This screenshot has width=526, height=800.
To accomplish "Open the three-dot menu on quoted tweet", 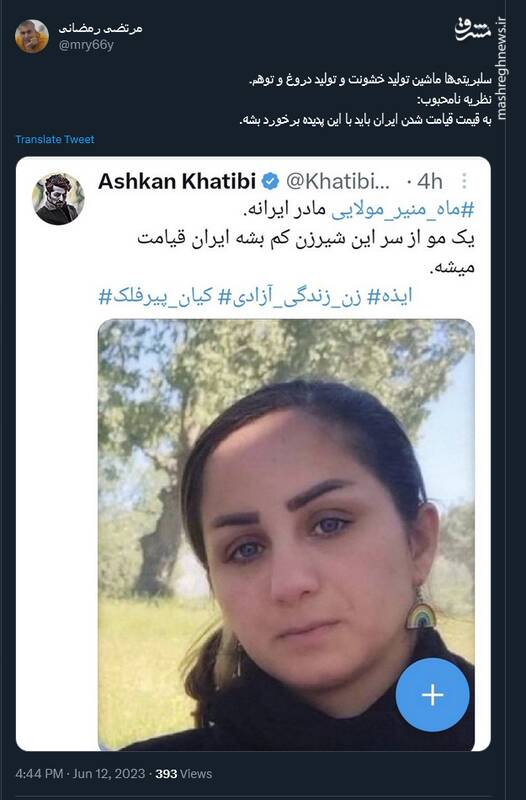I will pyautogui.click(x=464, y=181).
